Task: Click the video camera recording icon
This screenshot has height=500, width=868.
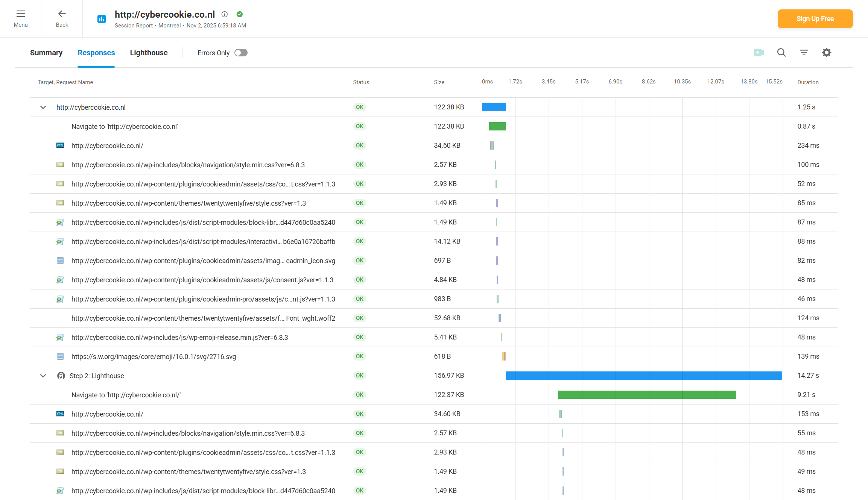Action: click(759, 53)
